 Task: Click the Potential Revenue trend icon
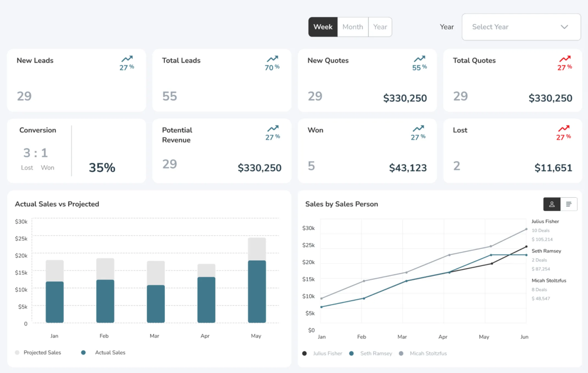273,128
